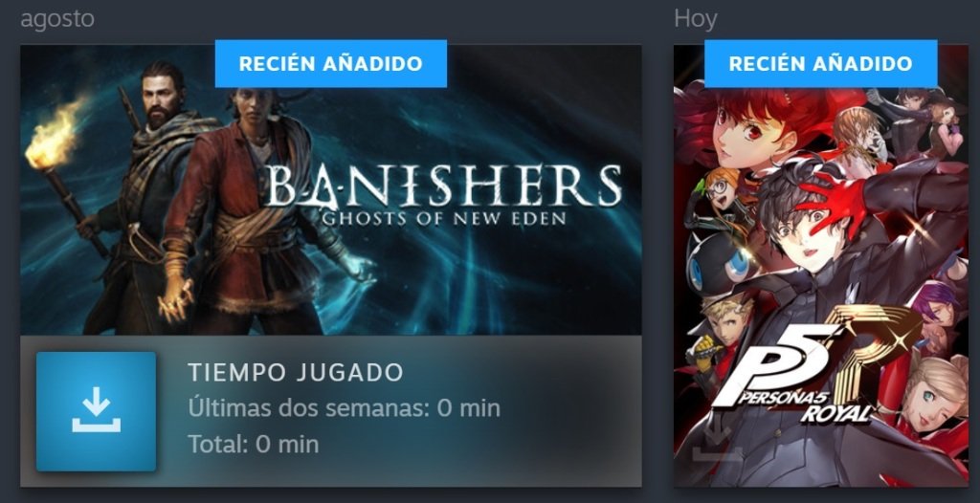This screenshot has height=503, width=980.
Task: Select the agosto section heading
Action: (57, 19)
